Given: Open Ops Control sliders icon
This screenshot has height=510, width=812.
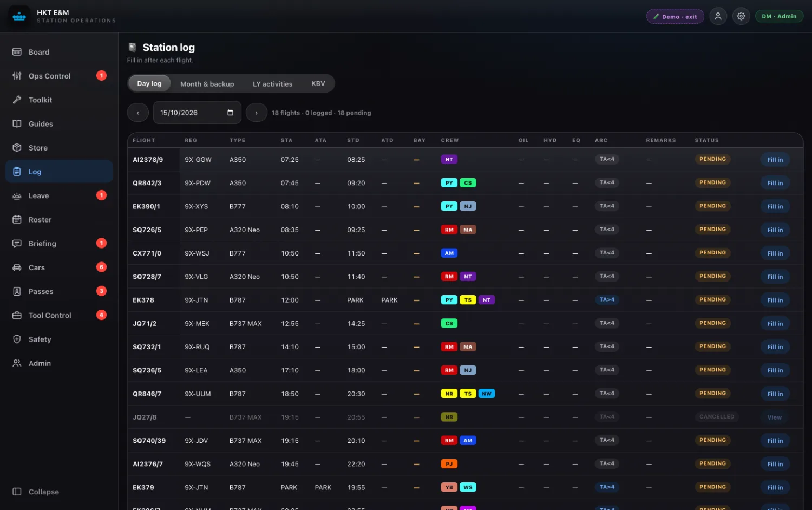Looking at the screenshot, I should tap(17, 76).
